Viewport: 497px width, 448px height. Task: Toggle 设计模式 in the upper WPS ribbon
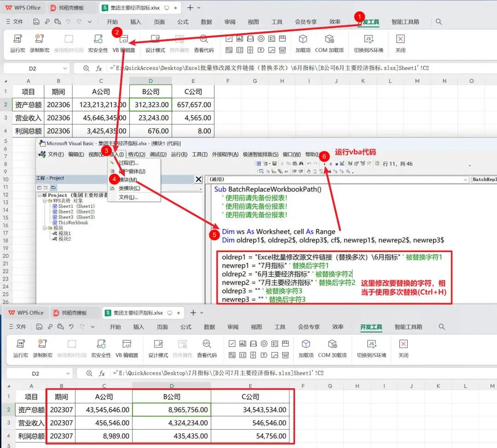155,43
